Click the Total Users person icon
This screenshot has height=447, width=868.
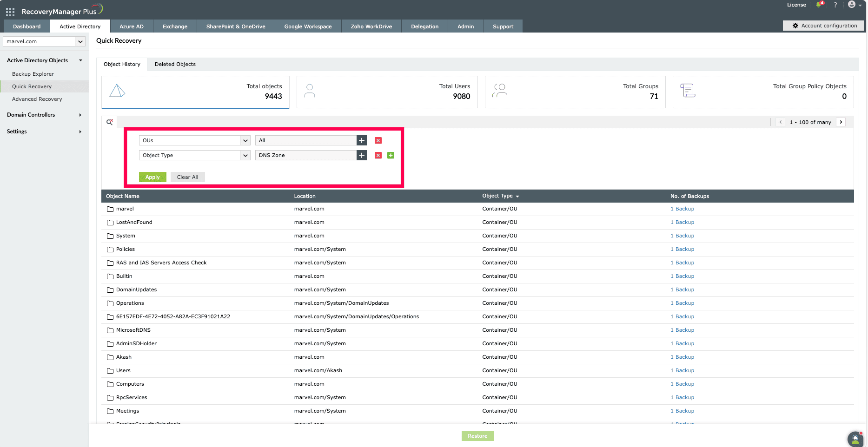point(310,91)
